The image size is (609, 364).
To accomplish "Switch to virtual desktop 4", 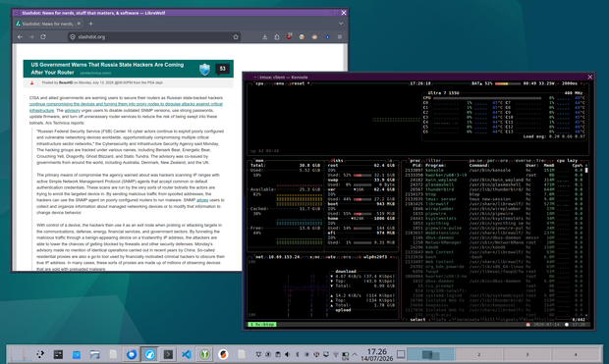I will 576,354.
